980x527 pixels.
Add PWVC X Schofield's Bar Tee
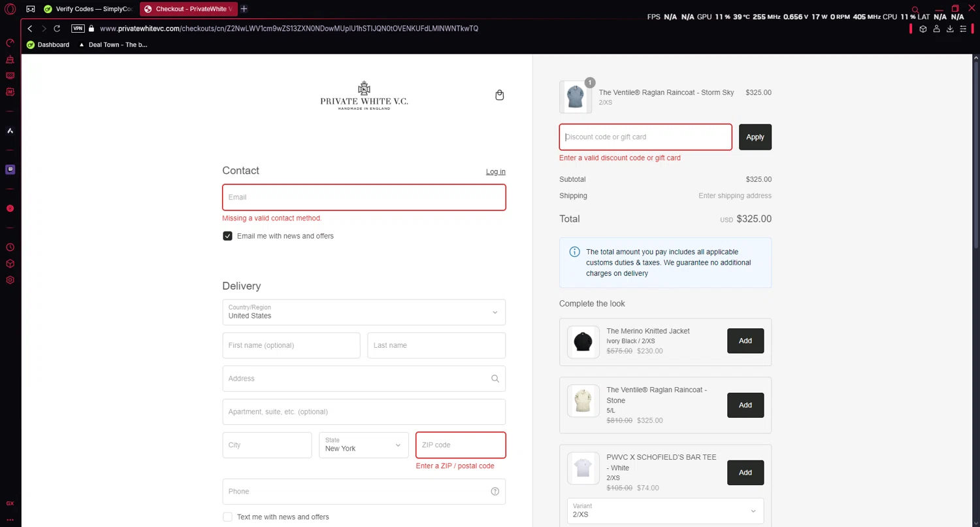[745, 473]
